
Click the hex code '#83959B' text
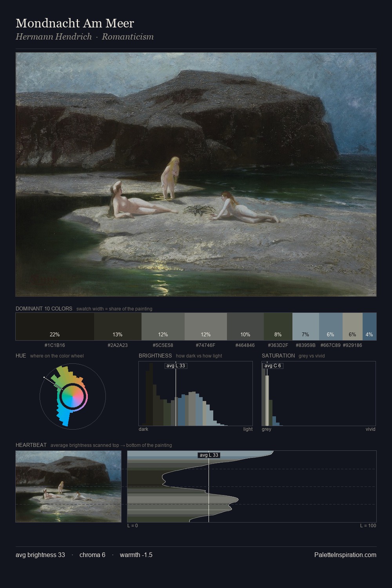306,345
